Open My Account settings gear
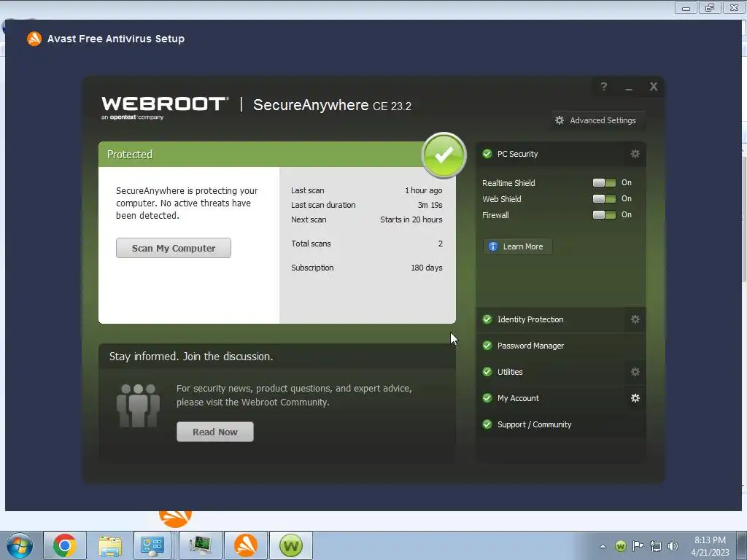The width and height of the screenshot is (747, 560). click(635, 398)
